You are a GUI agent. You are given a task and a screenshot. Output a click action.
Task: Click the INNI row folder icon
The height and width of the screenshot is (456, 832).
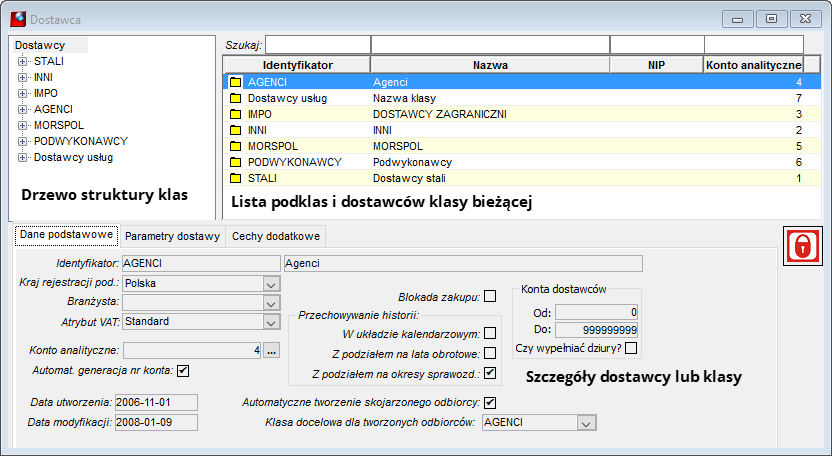[x=236, y=130]
